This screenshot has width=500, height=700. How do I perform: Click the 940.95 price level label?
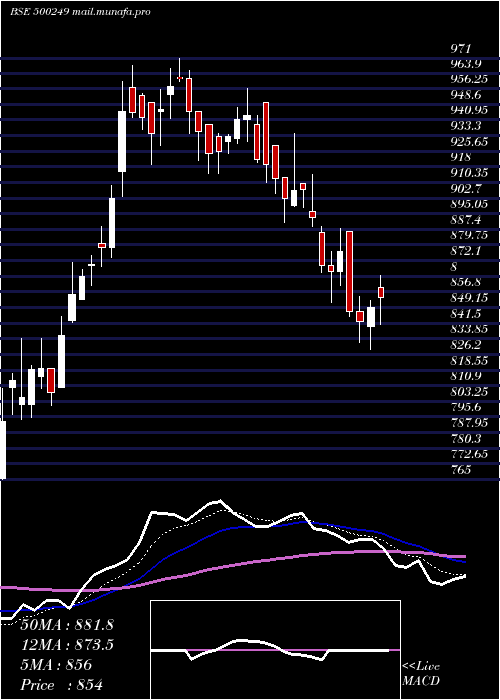tap(468, 110)
